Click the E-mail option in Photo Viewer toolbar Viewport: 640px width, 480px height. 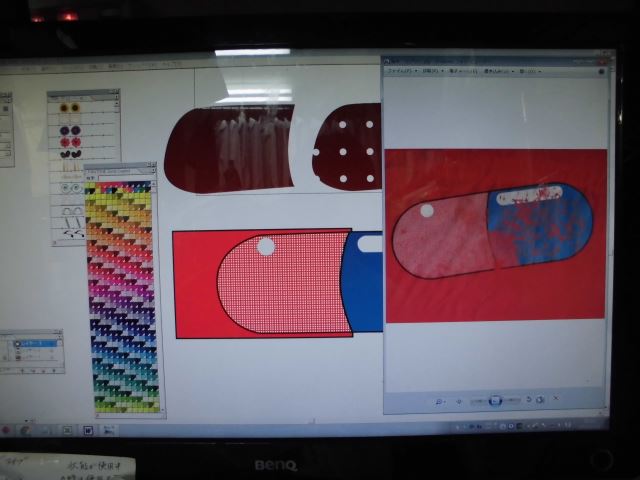[458, 72]
